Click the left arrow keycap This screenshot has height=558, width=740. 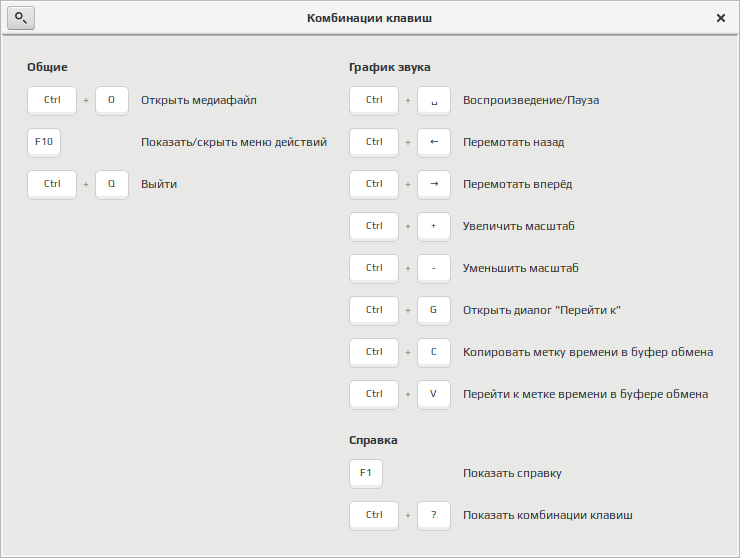(434, 142)
